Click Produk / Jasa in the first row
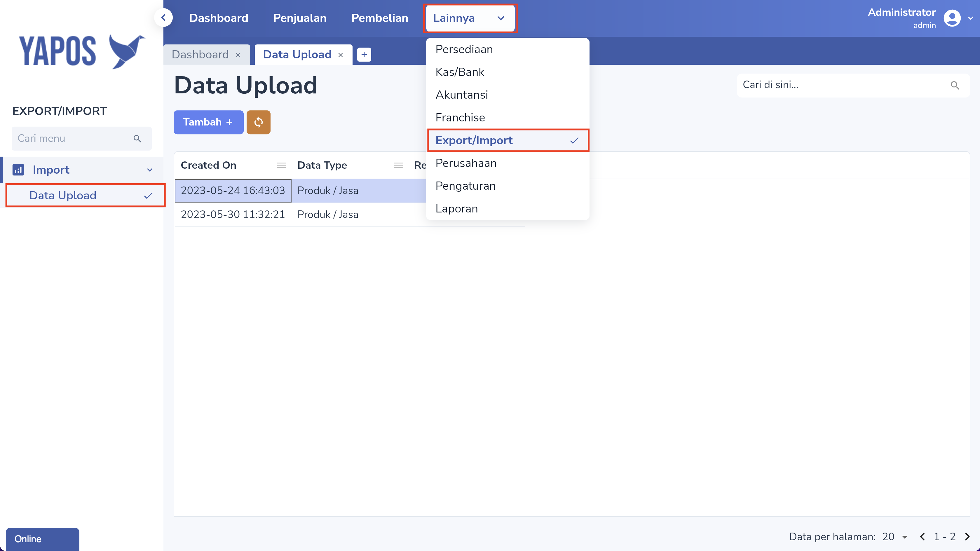Image resolution: width=980 pixels, height=551 pixels. pyautogui.click(x=327, y=191)
